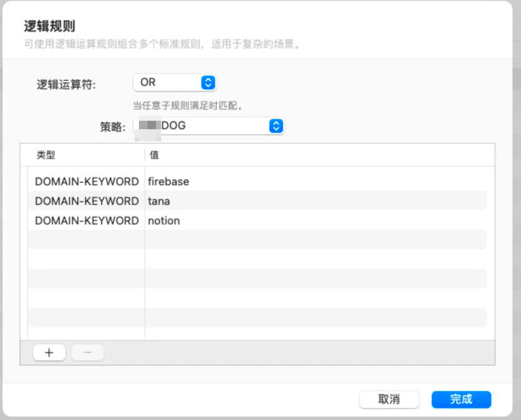Select the notion value cell
521x420 pixels.
(164, 221)
